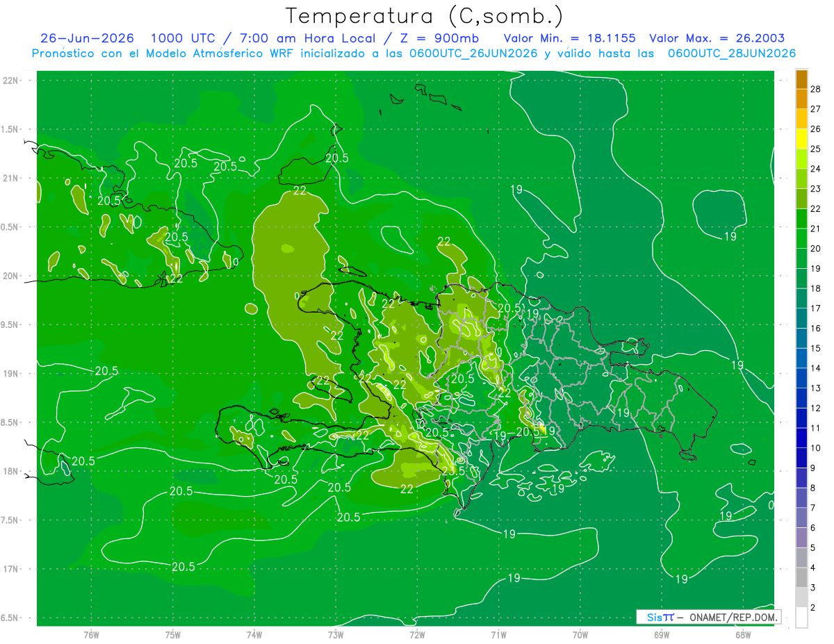Click the legend value 12 on color scale
The width and height of the screenshot is (834, 644).
(816, 408)
